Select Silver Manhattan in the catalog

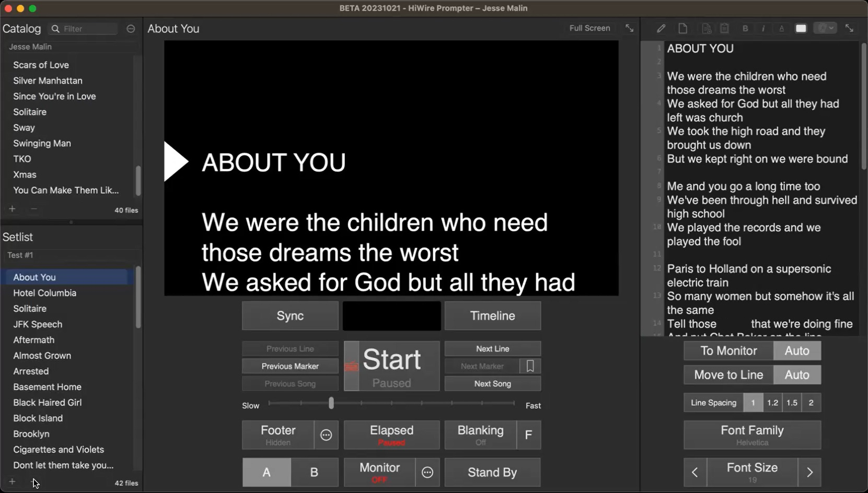[x=48, y=80]
